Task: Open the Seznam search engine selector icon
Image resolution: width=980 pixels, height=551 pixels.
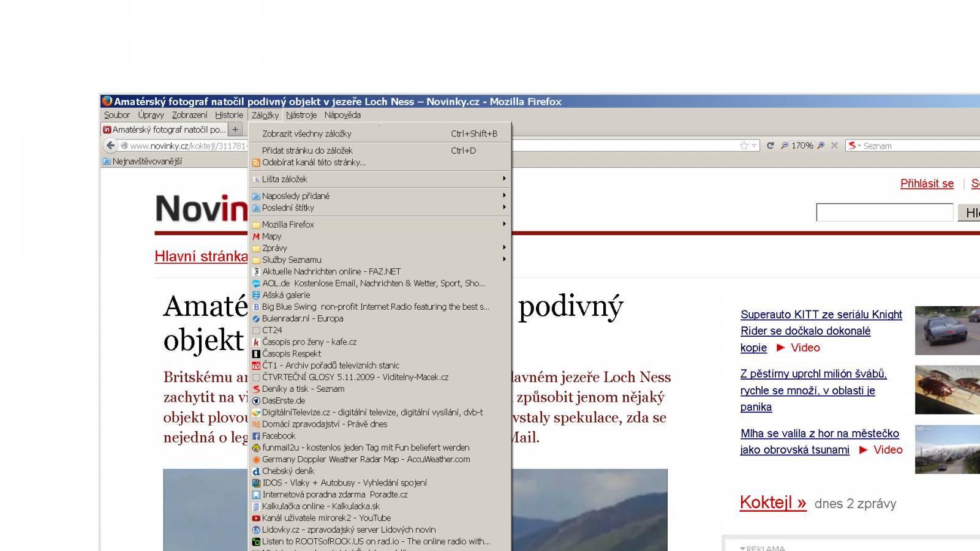Action: click(x=854, y=146)
